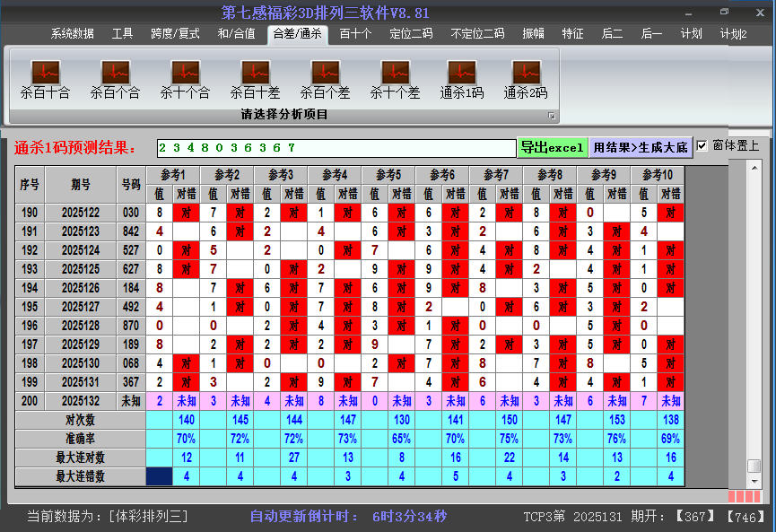Open the 杀百个合 analysis icon

[x=116, y=80]
